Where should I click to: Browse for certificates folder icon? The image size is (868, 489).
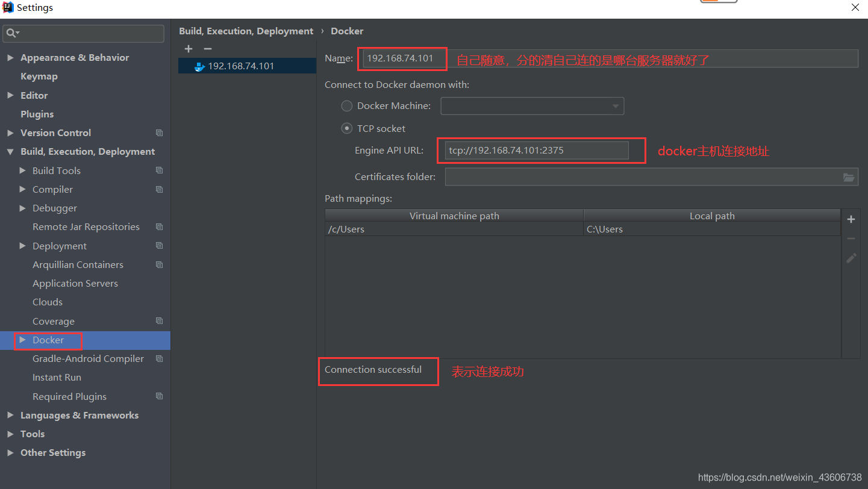click(x=849, y=177)
